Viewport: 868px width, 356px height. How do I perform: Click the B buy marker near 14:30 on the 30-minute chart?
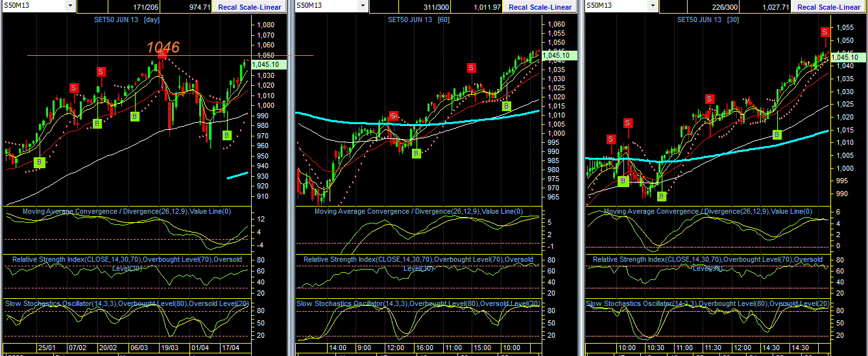(777, 134)
